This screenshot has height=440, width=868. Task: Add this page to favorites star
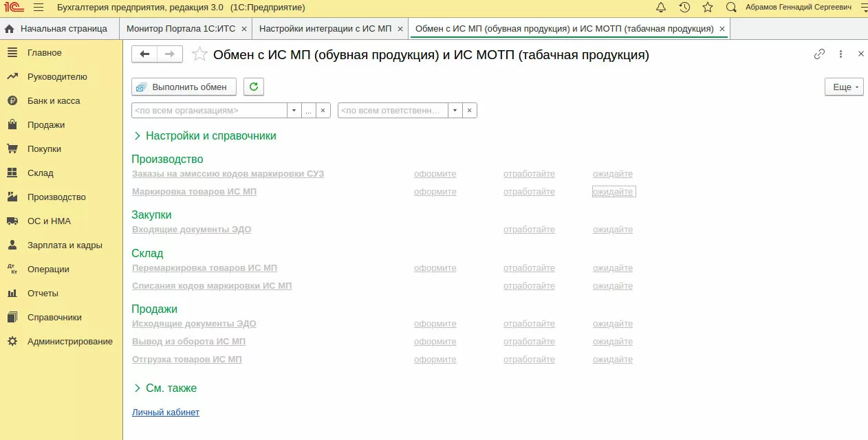click(x=199, y=54)
